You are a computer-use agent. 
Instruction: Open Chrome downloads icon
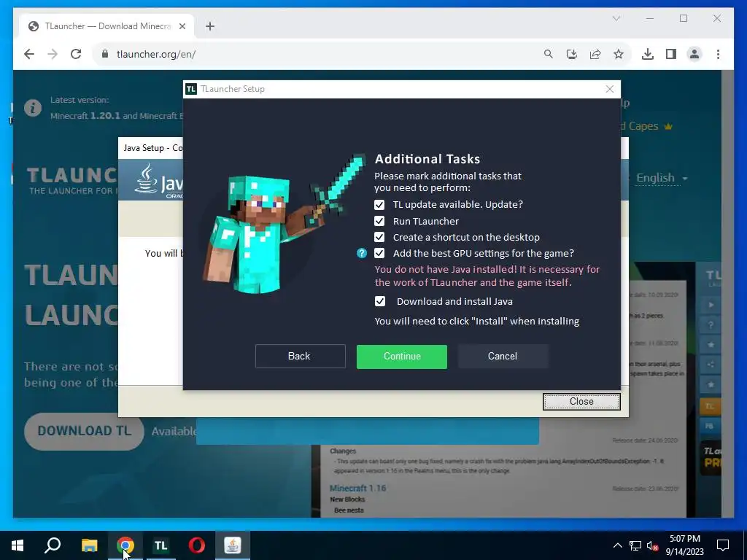(648, 54)
